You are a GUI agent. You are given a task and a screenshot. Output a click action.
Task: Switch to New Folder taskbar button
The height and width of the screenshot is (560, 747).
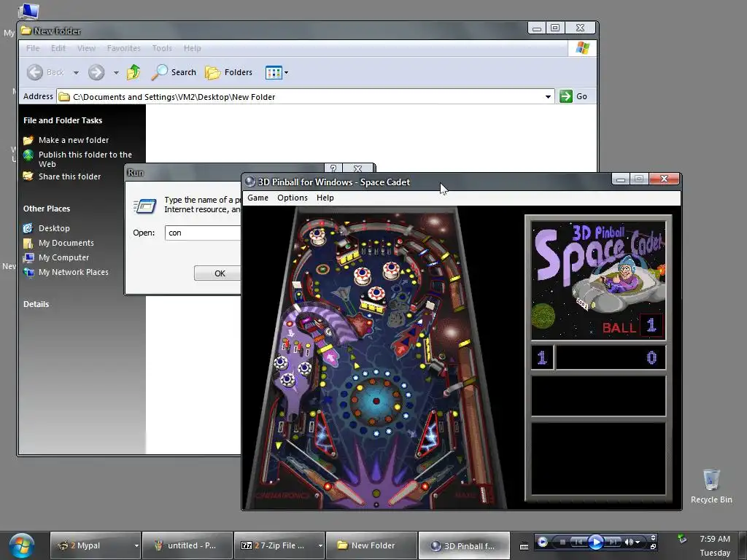371,545
